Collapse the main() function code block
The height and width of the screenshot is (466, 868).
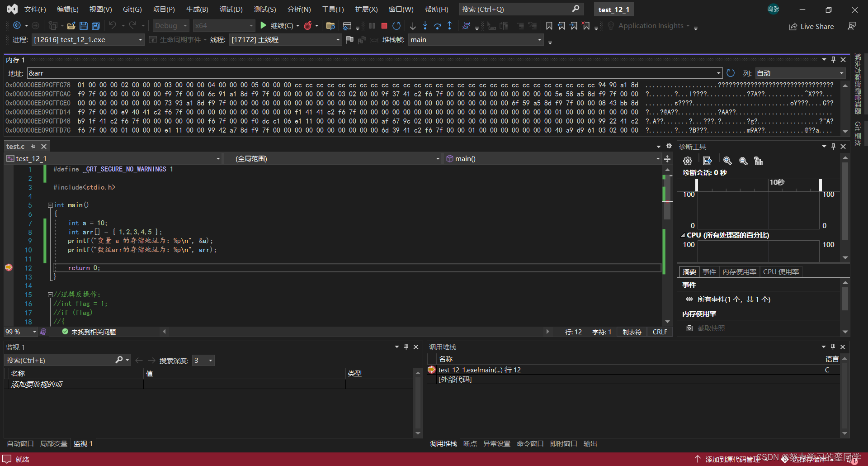point(50,205)
